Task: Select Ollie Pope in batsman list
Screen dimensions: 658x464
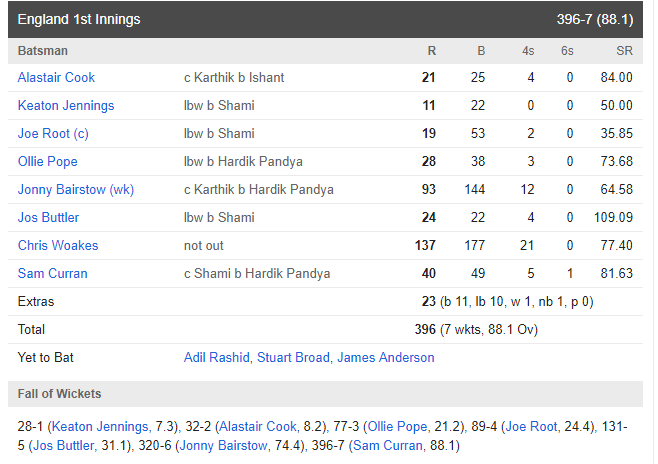Action: point(47,161)
